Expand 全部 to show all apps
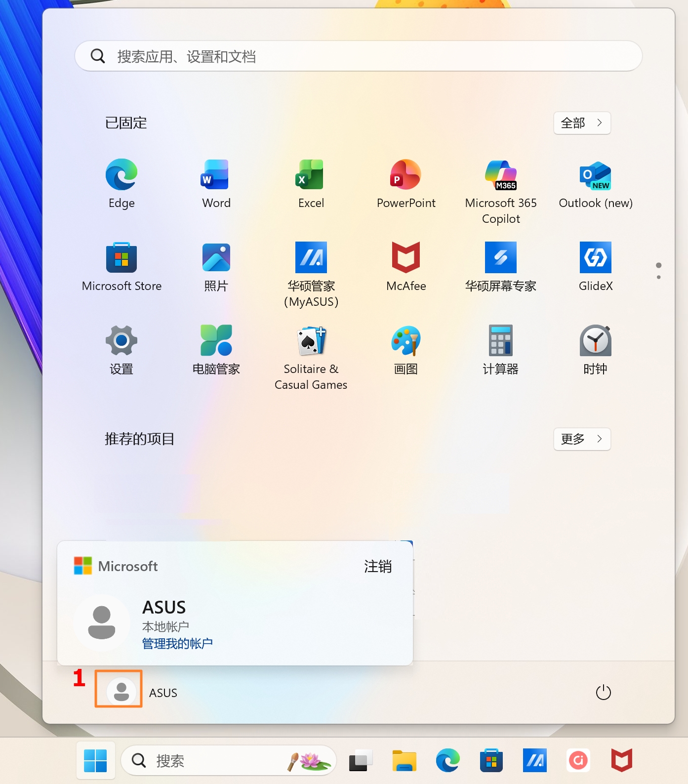 coord(582,123)
